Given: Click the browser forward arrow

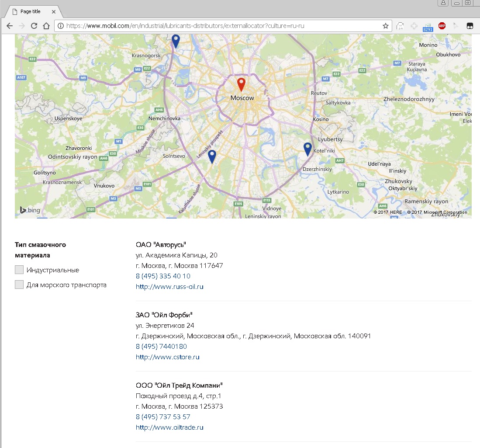Looking at the screenshot, I should pyautogui.click(x=22, y=26).
